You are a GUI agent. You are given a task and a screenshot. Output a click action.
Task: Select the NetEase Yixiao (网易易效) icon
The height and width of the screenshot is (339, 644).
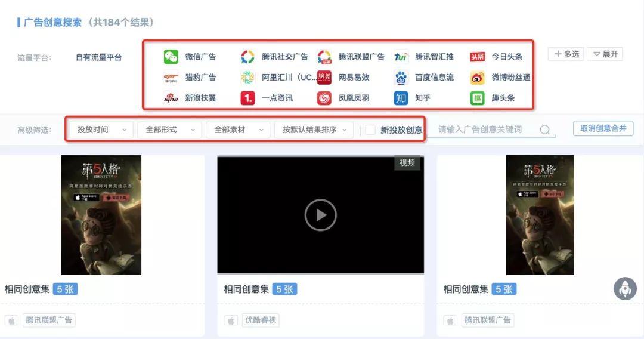point(324,77)
